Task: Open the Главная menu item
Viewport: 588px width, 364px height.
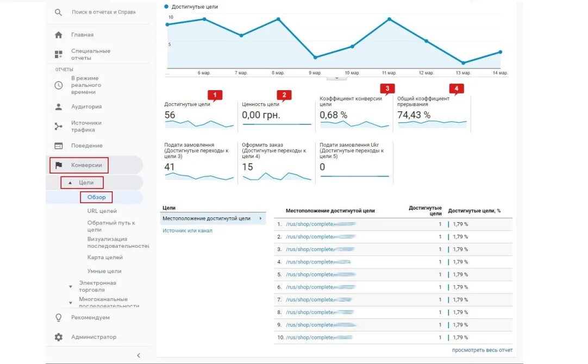Action: [x=83, y=34]
